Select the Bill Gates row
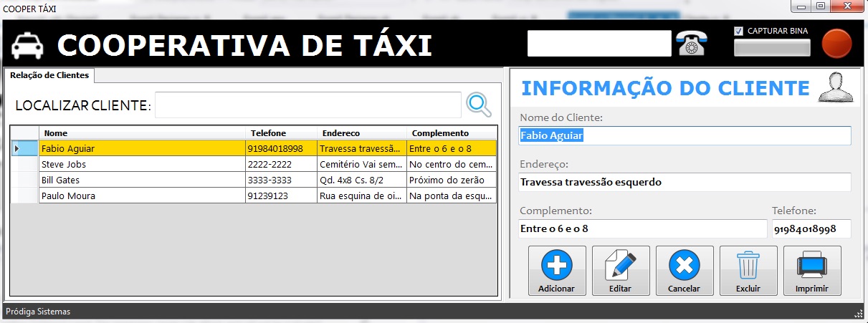 (254, 180)
